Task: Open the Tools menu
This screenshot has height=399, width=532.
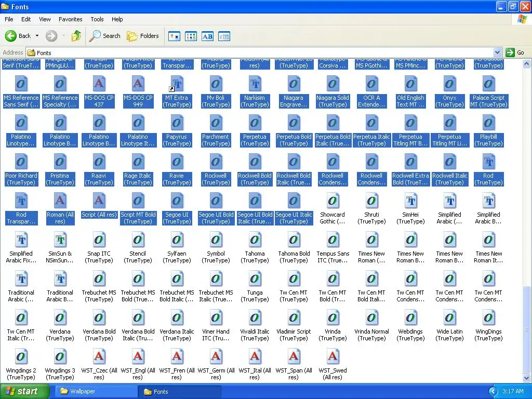Action: click(97, 19)
